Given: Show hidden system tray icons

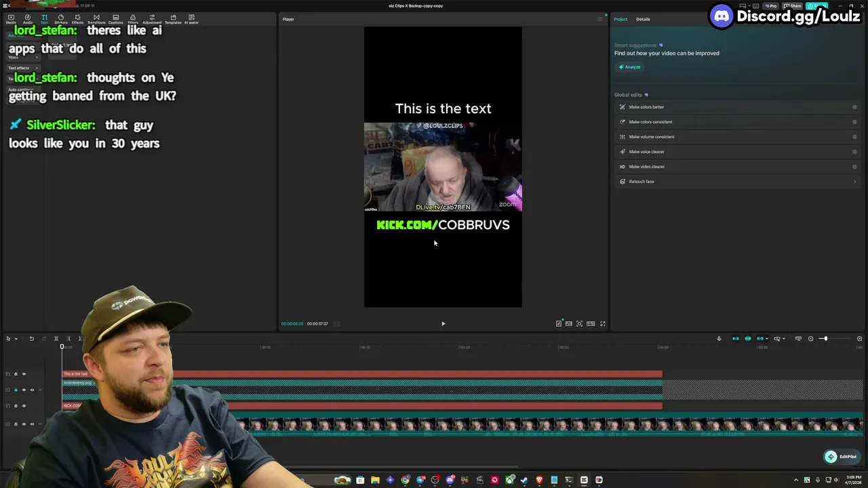Looking at the screenshot, I should pos(796,480).
